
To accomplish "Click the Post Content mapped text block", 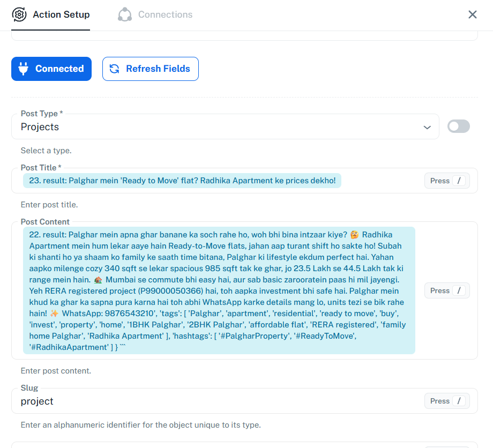I will [219, 290].
